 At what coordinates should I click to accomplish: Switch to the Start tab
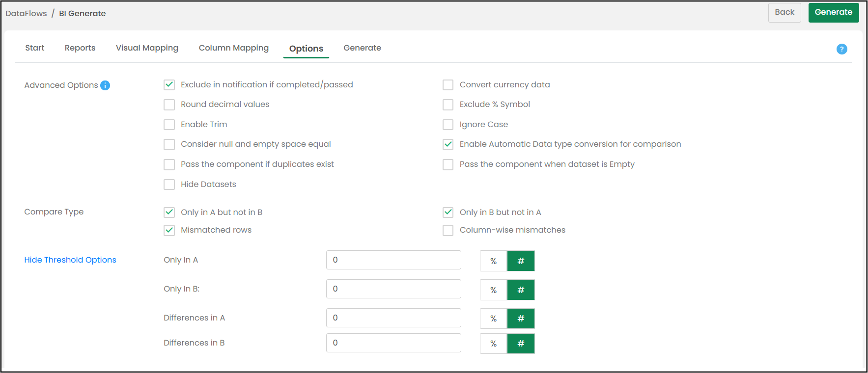(x=35, y=48)
